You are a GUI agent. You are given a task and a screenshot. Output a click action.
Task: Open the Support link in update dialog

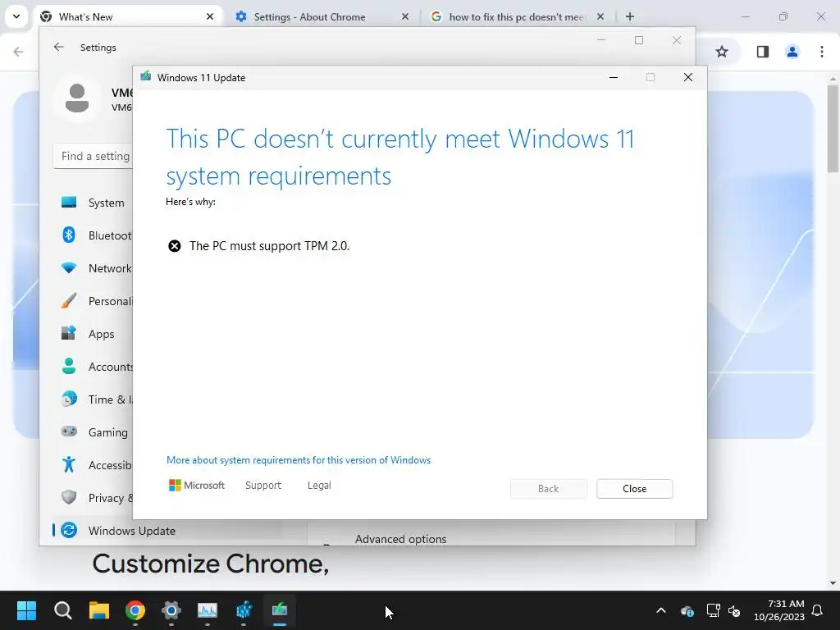click(x=263, y=486)
